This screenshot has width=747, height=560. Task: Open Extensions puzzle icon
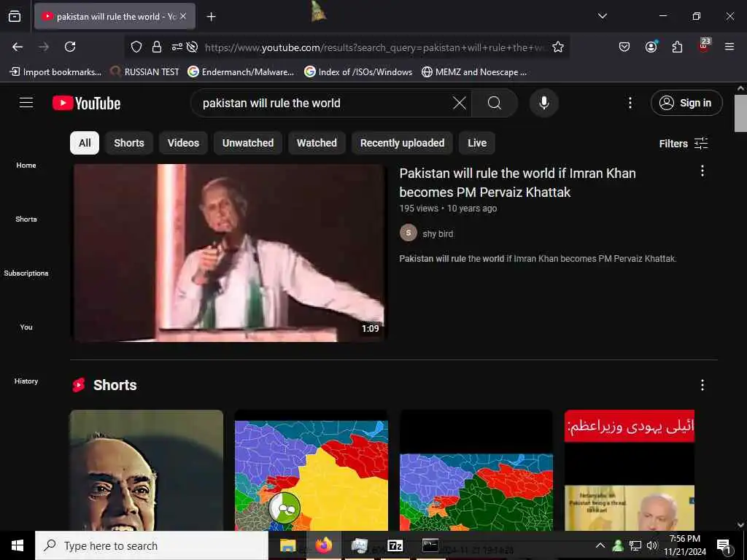[x=677, y=47]
